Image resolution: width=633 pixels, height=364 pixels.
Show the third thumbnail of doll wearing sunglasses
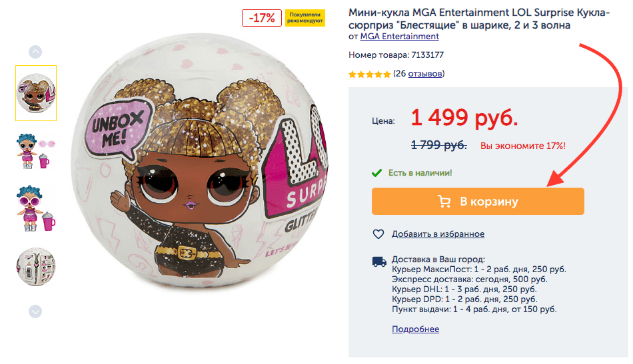coord(36,209)
